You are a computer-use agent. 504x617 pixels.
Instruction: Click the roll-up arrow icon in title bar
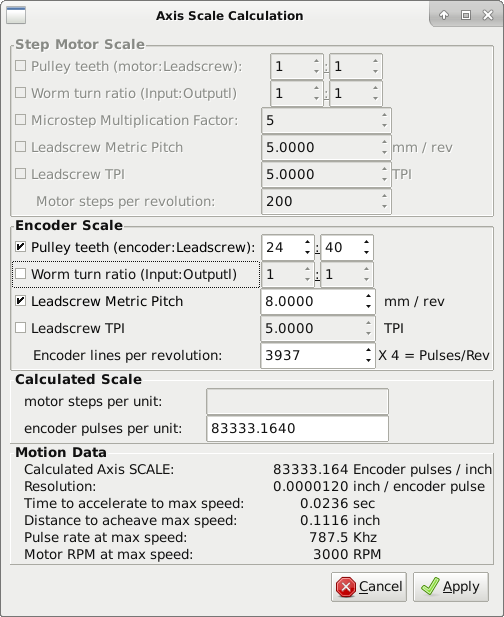(x=444, y=15)
